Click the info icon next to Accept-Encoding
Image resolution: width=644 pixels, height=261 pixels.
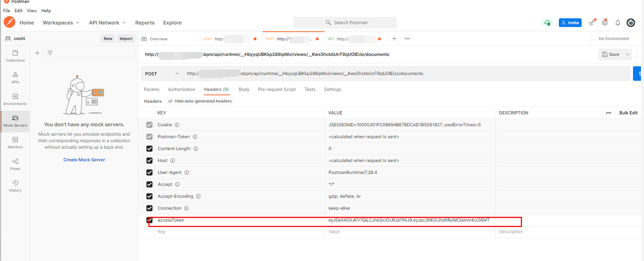[x=198, y=196]
